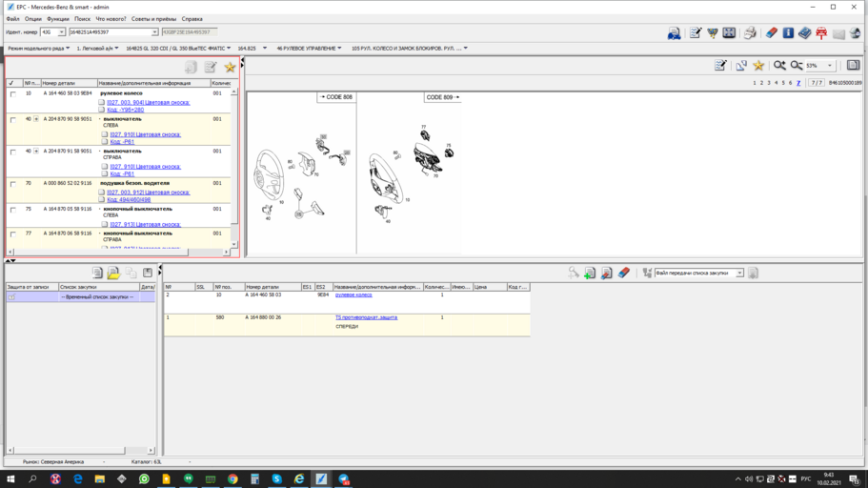Open the shopping list transfer file dropdown
The width and height of the screenshot is (868, 488).
click(x=739, y=274)
